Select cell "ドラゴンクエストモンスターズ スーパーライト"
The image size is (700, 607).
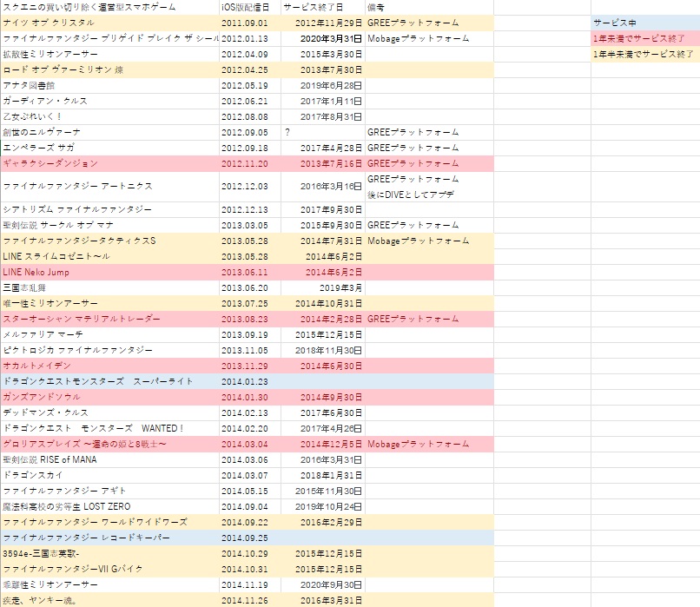[109, 381]
